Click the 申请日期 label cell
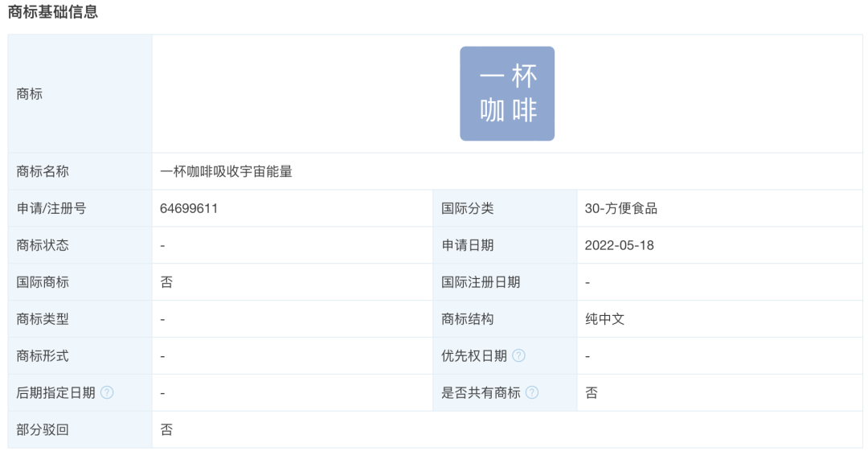This screenshot has height=455, width=868. 467,245
